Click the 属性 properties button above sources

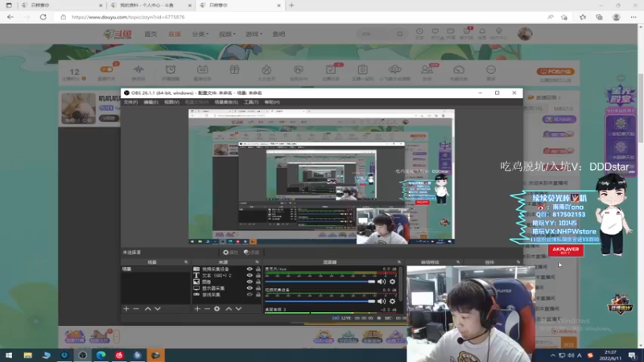click(230, 253)
